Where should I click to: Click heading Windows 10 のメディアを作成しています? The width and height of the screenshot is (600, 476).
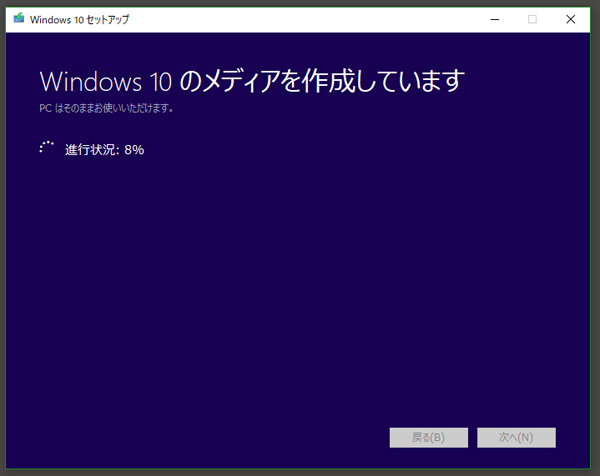coord(252,81)
